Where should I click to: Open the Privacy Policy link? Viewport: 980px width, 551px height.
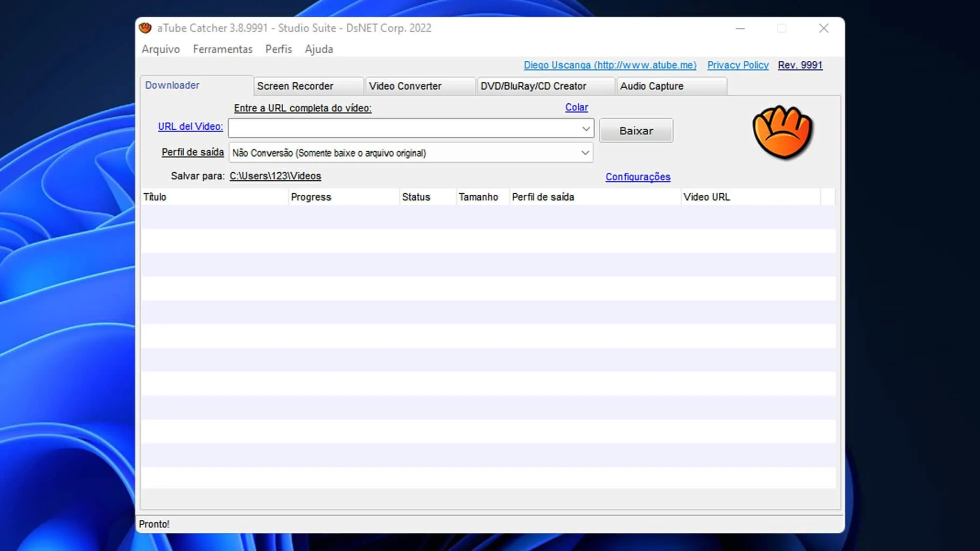738,65
